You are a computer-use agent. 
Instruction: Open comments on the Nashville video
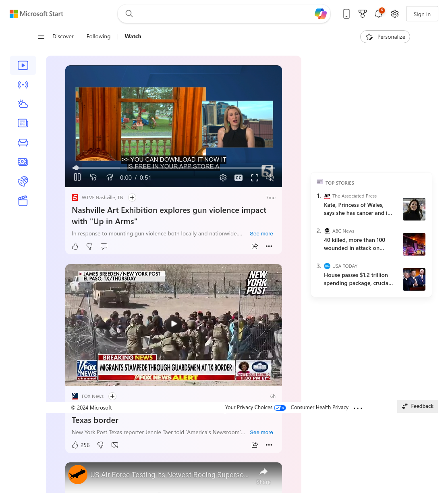(104, 246)
